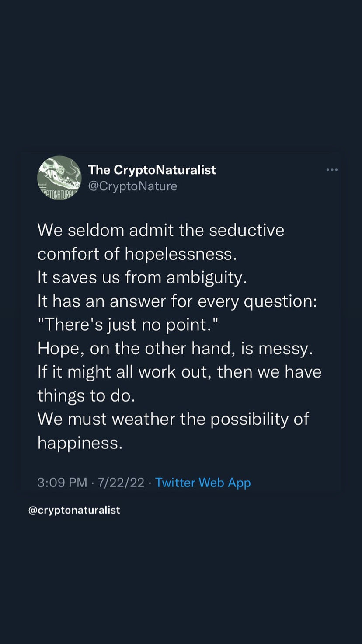Screen dimensions: 362x644
Task: Click the line "We seldom admit the seductive"
Action: tap(161, 230)
